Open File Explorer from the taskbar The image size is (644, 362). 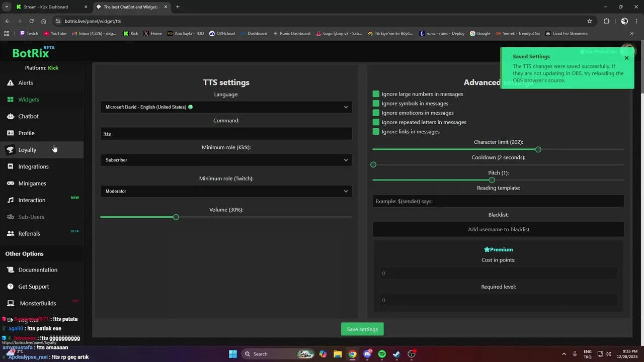point(338,354)
